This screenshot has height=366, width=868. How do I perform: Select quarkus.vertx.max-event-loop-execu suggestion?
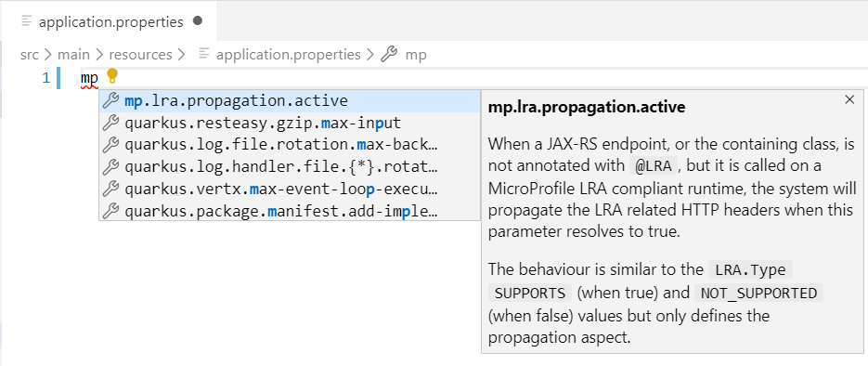pyautogui.click(x=290, y=189)
